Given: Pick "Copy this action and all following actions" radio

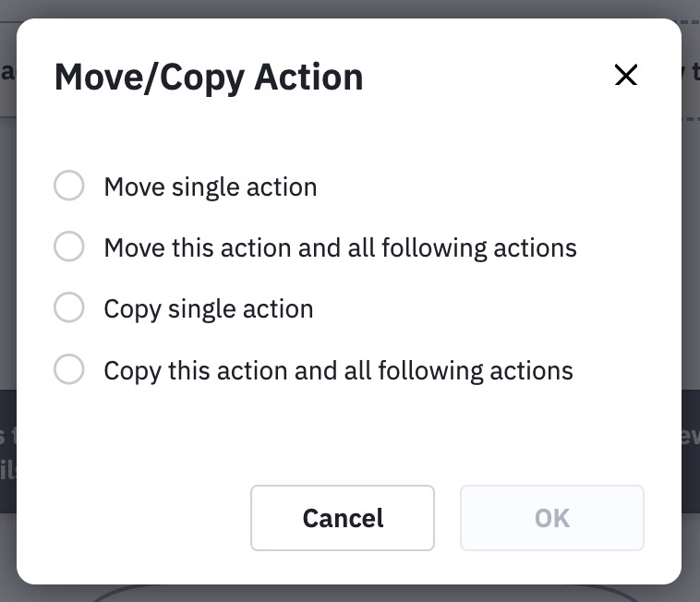Looking at the screenshot, I should [69, 370].
